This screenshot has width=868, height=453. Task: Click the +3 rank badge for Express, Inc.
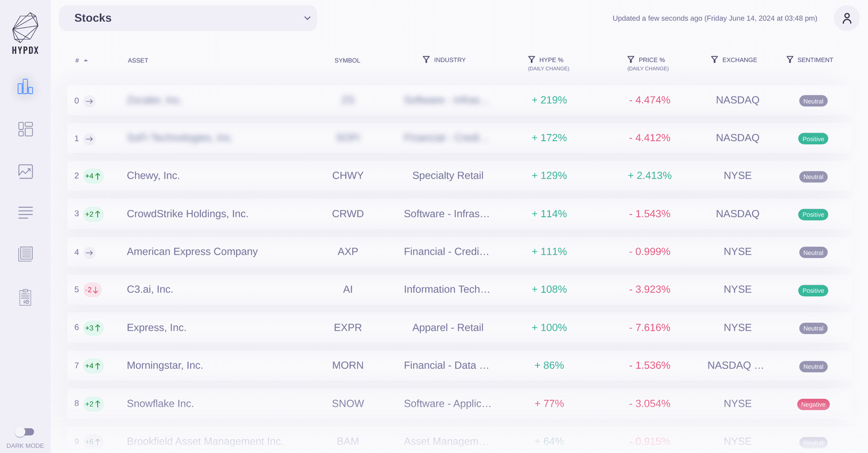[x=93, y=328]
